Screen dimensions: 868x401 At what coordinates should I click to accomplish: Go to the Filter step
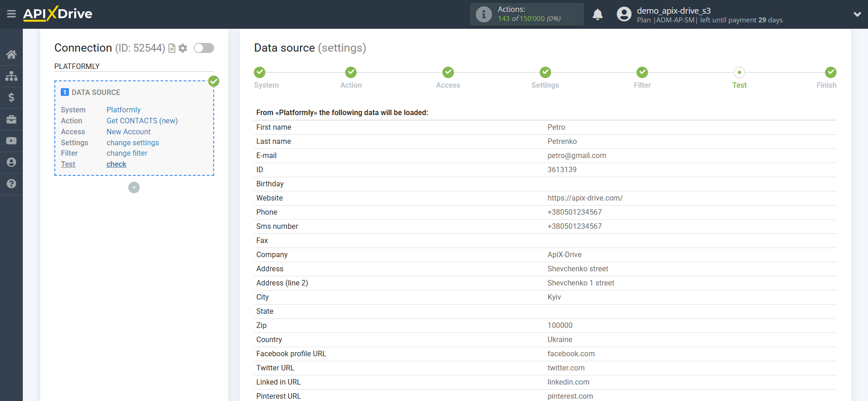coord(642,85)
